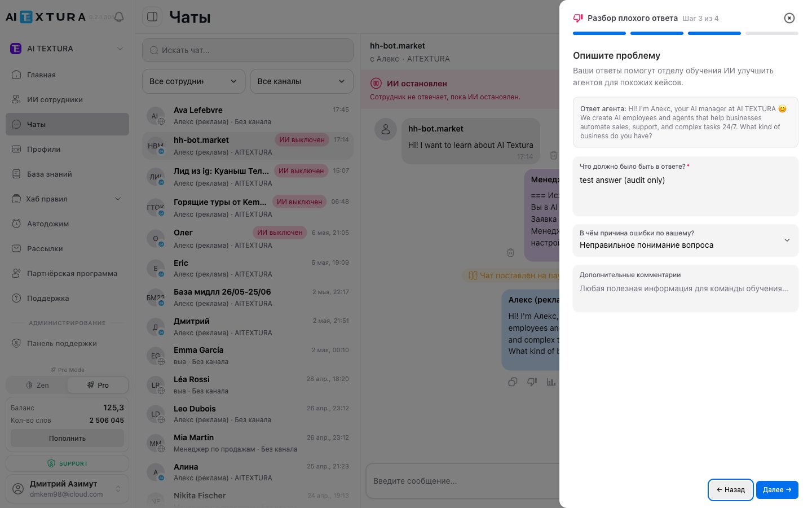Image resolution: width=812 pixels, height=508 pixels.
Task: Open the «База мидл 26/05-25/06» chat
Action: coord(248,297)
